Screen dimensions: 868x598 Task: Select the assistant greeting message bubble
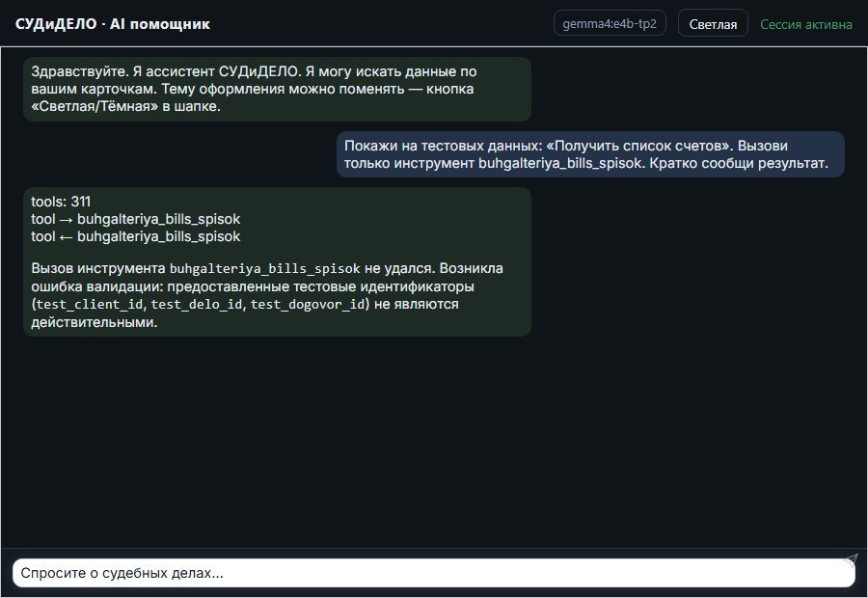[x=277, y=89]
